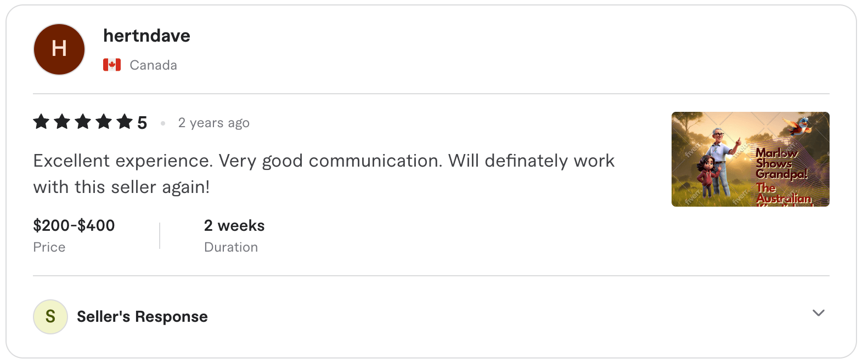Click the Canada flag icon
Screen dimensions: 868x364
pos(111,64)
